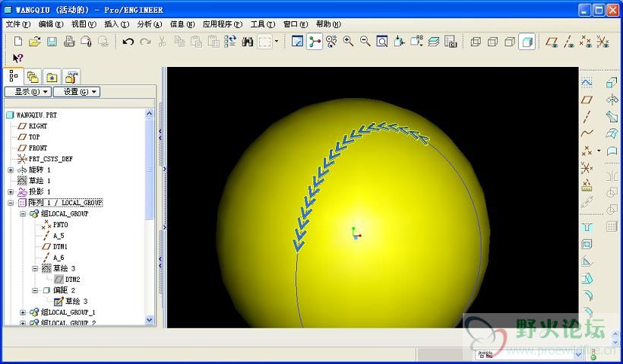Expand the 投影 1 feature node

(11, 191)
